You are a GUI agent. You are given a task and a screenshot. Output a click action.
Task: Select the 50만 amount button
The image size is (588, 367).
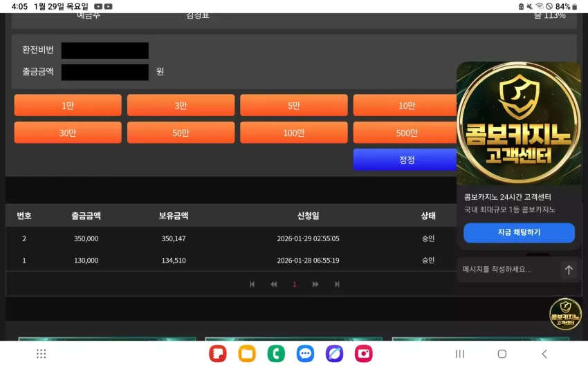[x=181, y=133]
